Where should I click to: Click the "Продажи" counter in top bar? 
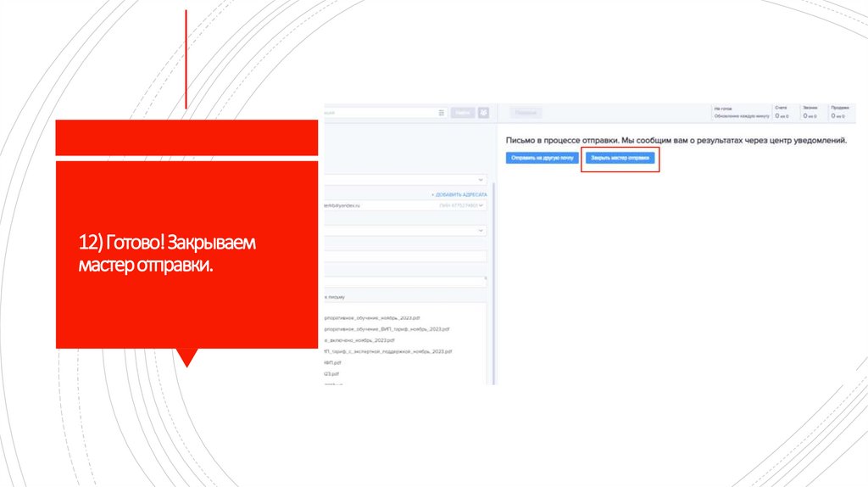click(842, 113)
